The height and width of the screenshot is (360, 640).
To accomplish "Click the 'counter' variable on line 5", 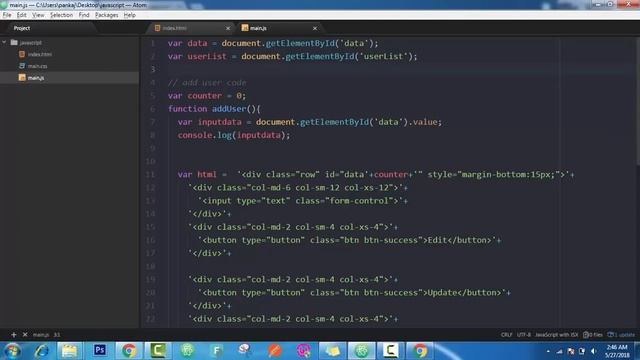I will (204, 96).
